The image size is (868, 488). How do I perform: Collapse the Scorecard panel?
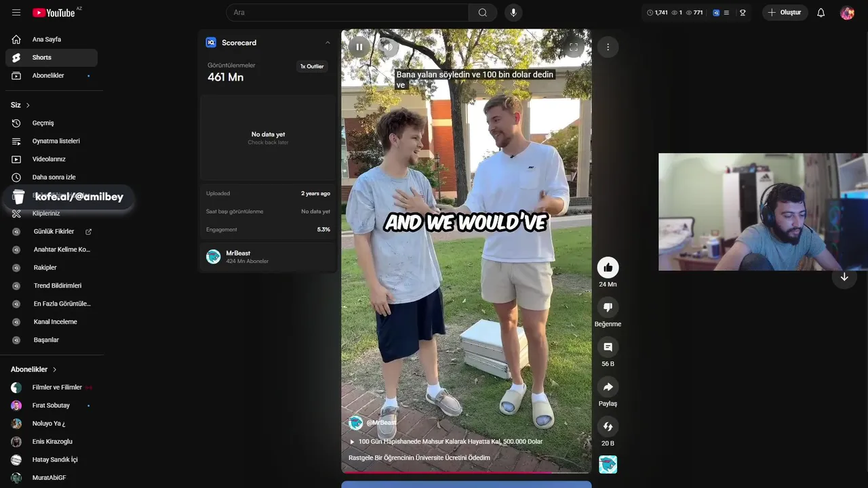coord(328,43)
